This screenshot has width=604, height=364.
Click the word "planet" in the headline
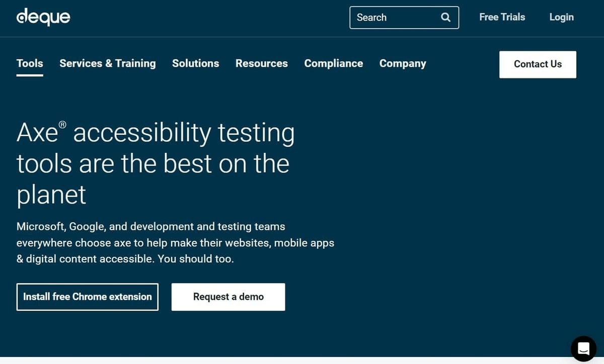[51, 195]
